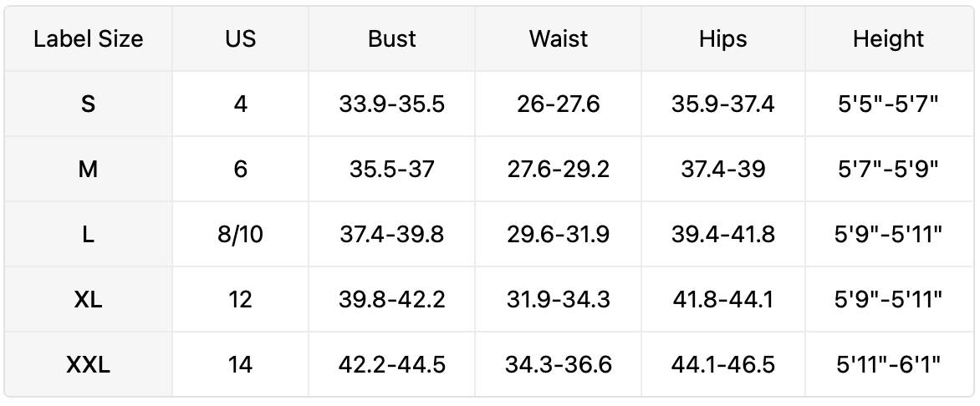Click waist measurement 31.9-34.3
The height and width of the screenshot is (406, 980).
click(558, 300)
